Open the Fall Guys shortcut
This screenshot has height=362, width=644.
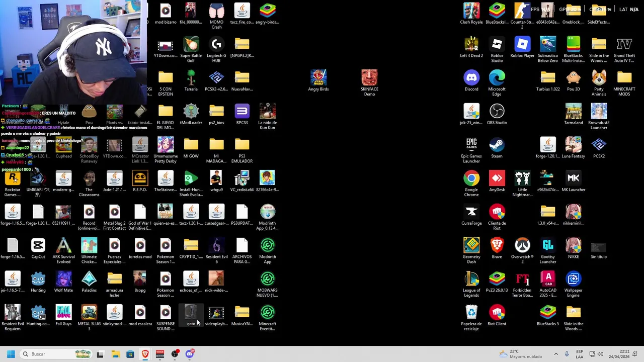(x=63, y=316)
